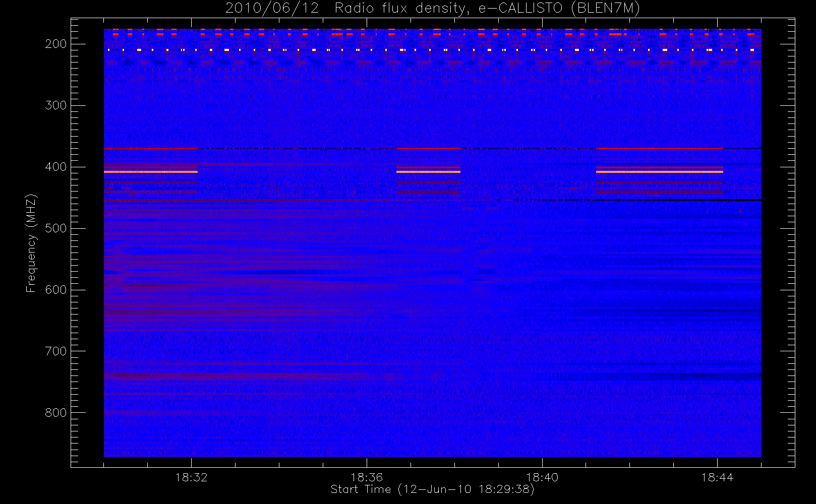The width and height of the screenshot is (816, 504).
Task: Click the 200 frequency tick label
Action: pyautogui.click(x=56, y=44)
